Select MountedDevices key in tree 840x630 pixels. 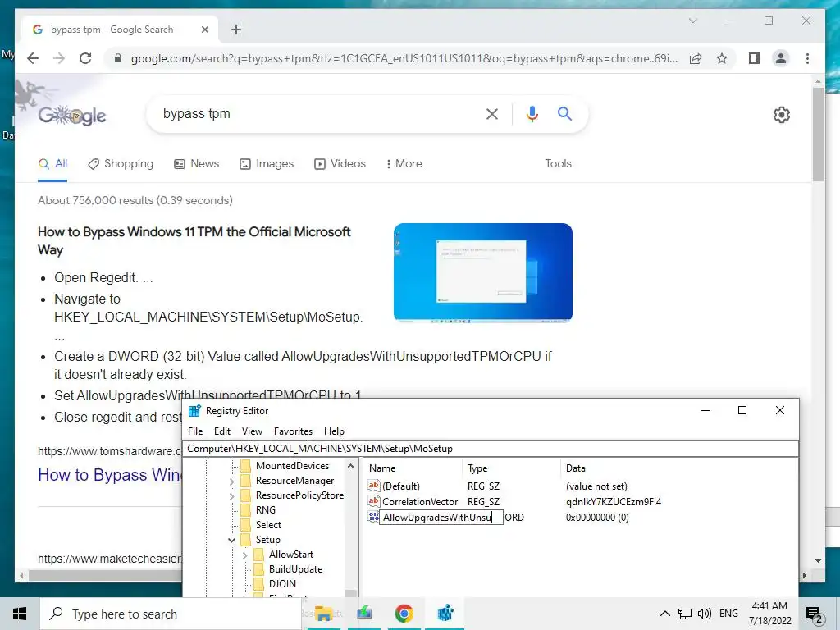coord(293,466)
